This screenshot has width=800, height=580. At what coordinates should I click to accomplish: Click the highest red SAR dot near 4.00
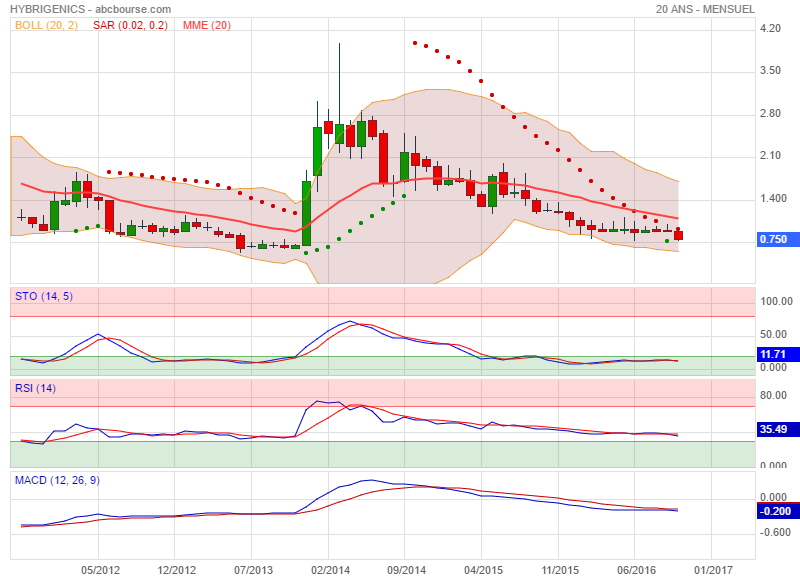(415, 43)
